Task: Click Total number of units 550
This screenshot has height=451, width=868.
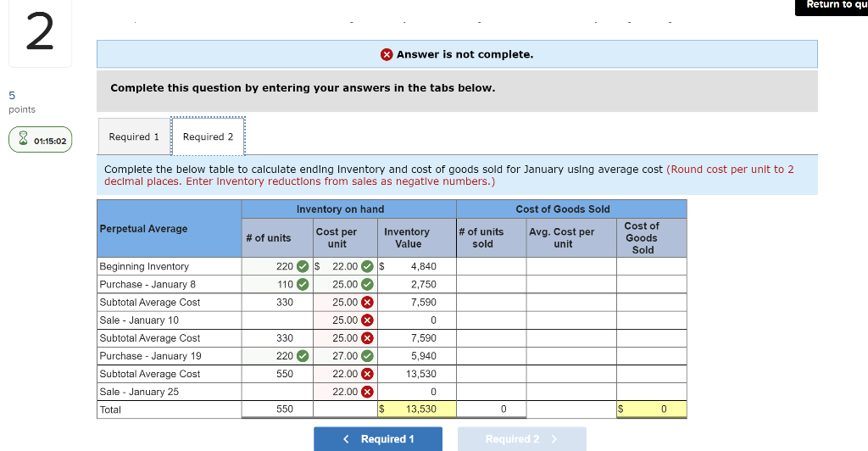Action: [277, 409]
